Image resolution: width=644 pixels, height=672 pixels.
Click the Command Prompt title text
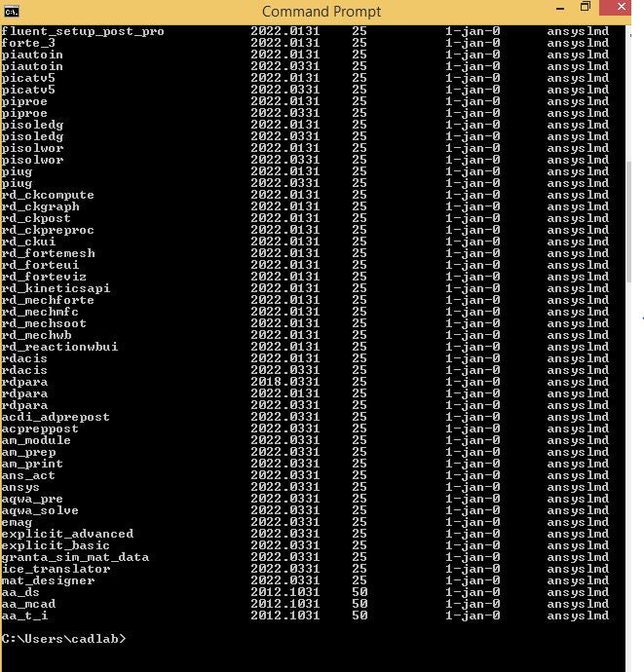click(322, 12)
